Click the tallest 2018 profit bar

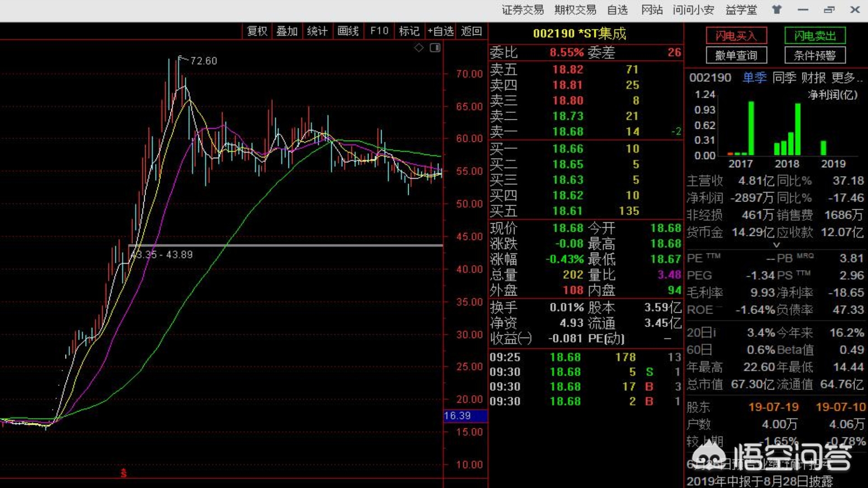[x=797, y=130]
